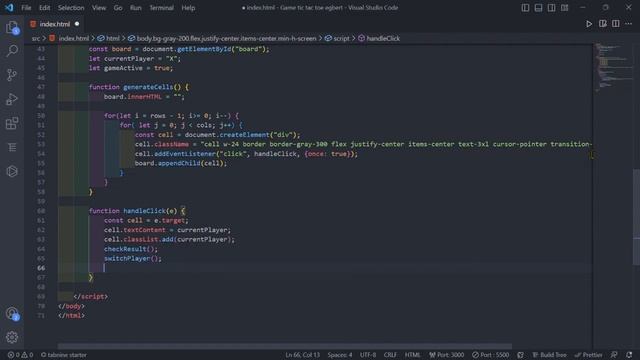640x360 pixels.
Task: Run the file with the play icon
Action: coord(589,24)
